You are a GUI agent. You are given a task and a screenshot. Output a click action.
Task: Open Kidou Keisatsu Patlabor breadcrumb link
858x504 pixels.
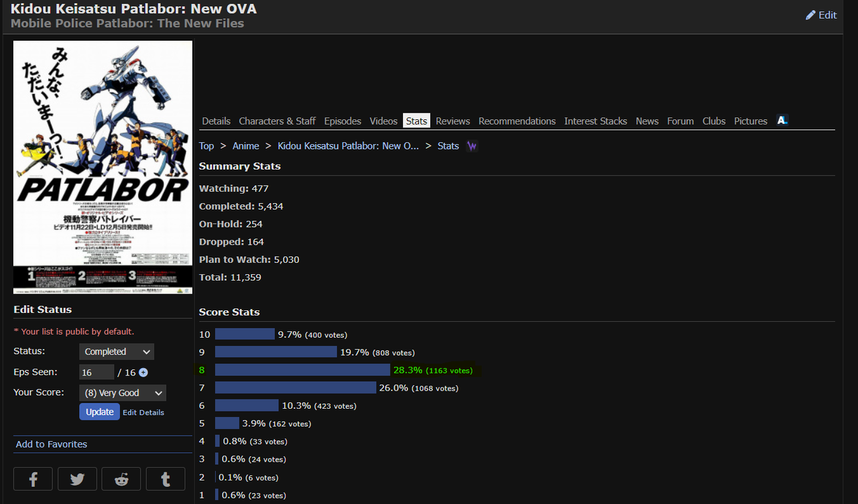click(x=348, y=145)
